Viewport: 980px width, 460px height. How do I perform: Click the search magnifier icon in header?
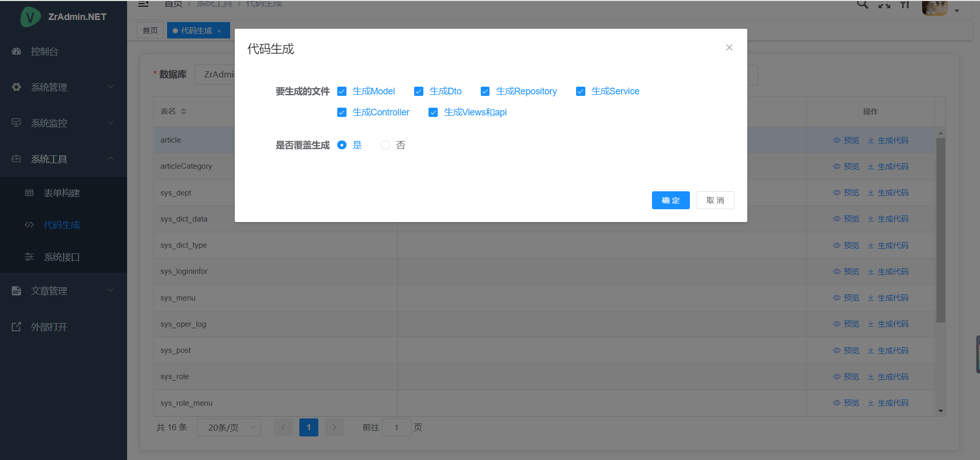click(x=863, y=5)
